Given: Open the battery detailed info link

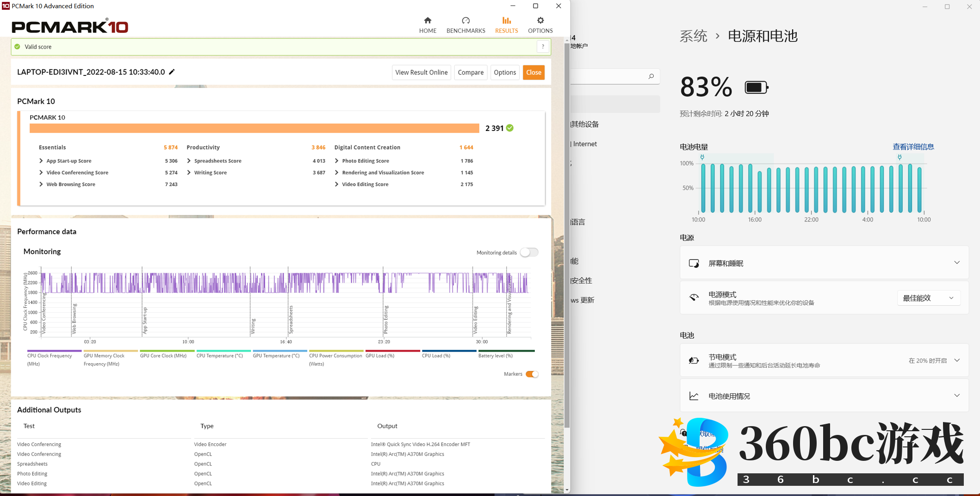Looking at the screenshot, I should 913,147.
